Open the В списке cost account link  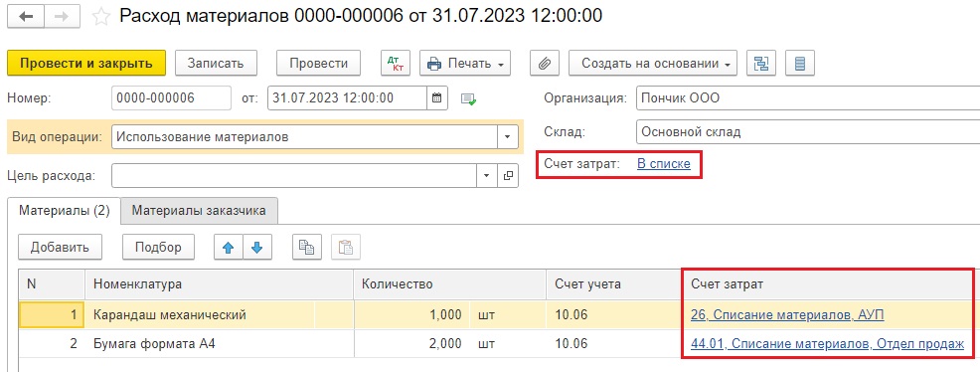664,164
